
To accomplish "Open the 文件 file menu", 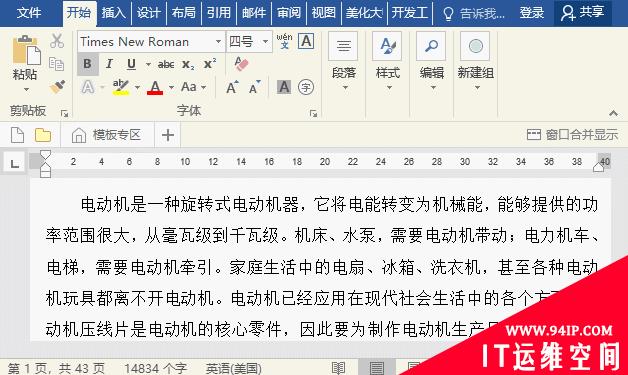I will 29,13.
